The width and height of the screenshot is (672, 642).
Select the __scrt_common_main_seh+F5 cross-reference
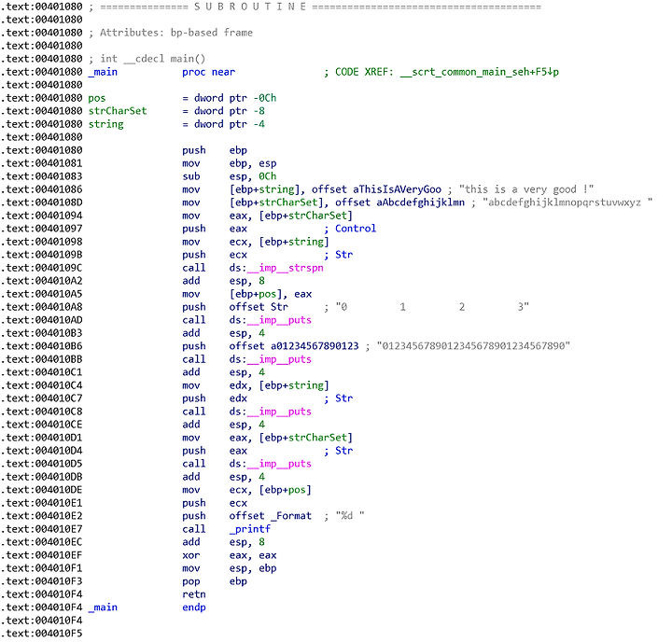pos(479,72)
